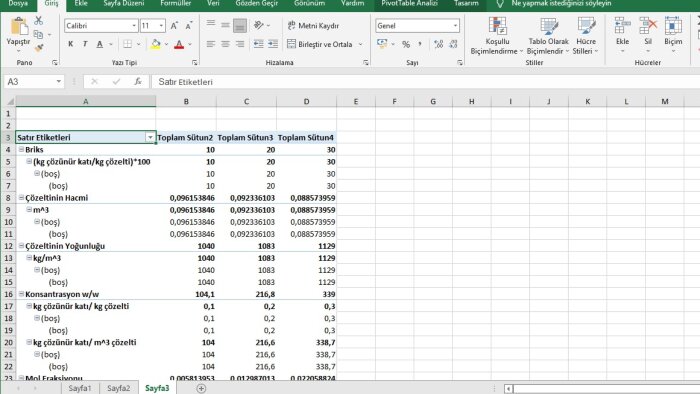
Task: Apply red font color
Action: point(179,44)
